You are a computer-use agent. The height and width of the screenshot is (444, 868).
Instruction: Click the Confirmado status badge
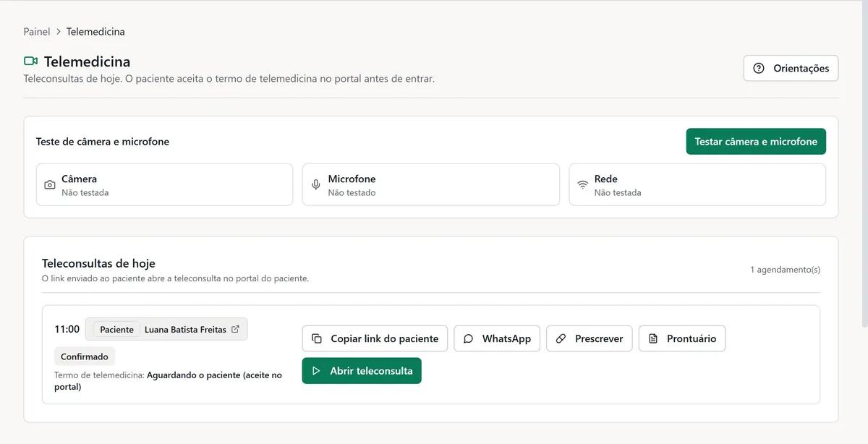tap(85, 357)
